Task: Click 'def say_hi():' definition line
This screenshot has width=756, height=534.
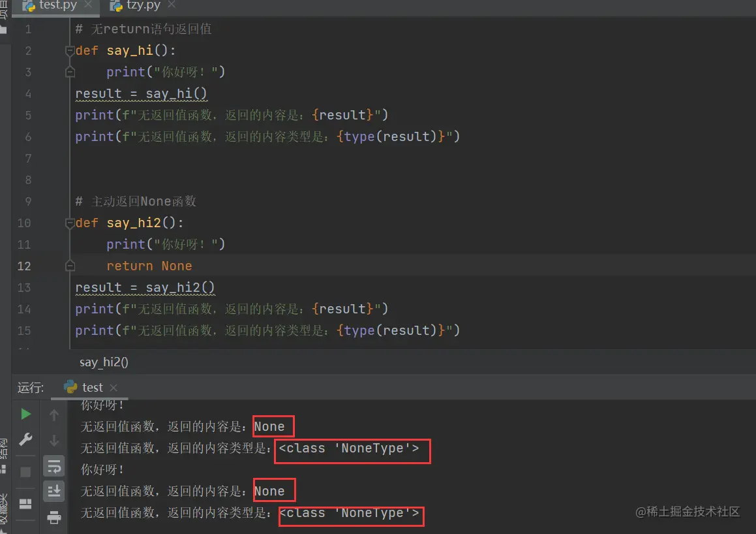Action: point(126,51)
